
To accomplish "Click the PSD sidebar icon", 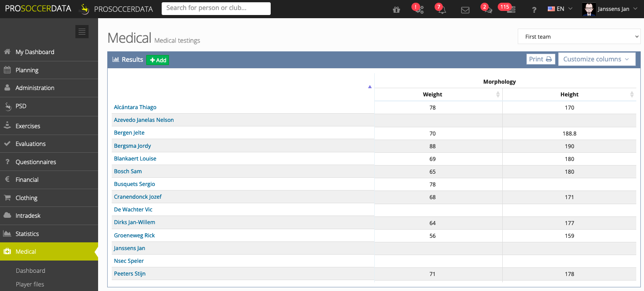I will (x=7, y=106).
